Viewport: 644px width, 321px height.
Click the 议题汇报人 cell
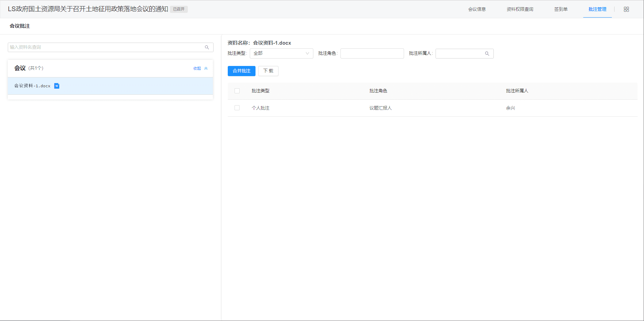pos(380,108)
